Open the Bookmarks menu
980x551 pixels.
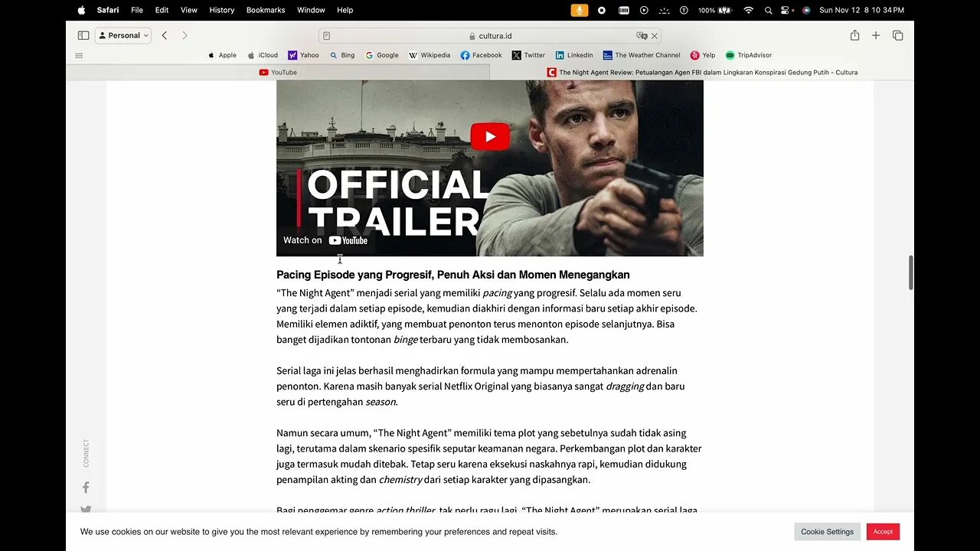coord(266,10)
